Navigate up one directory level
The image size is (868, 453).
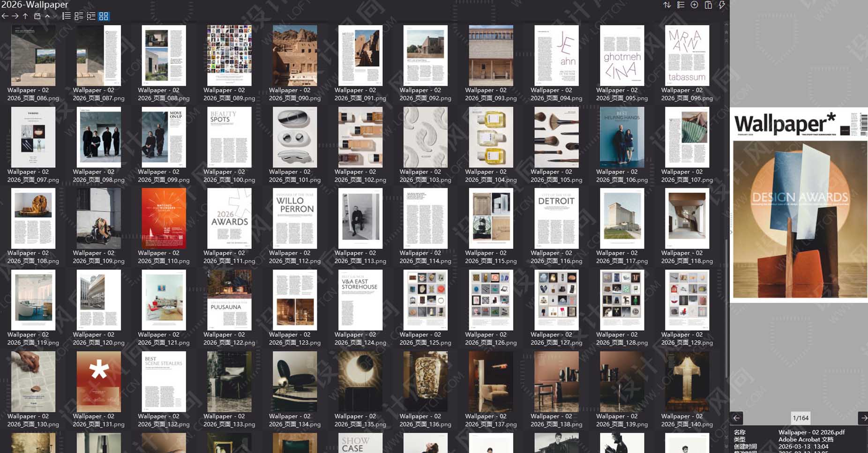pos(25,16)
